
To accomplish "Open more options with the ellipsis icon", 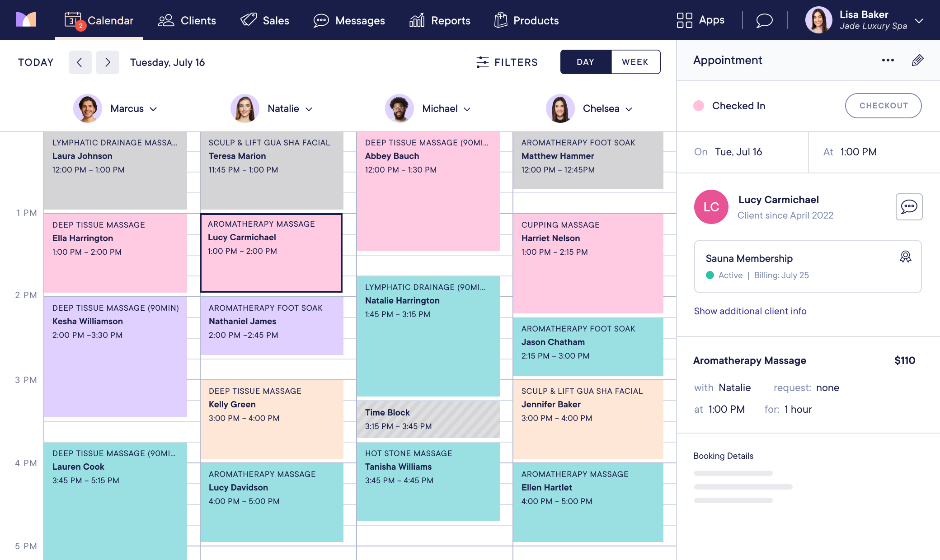I will [x=888, y=60].
